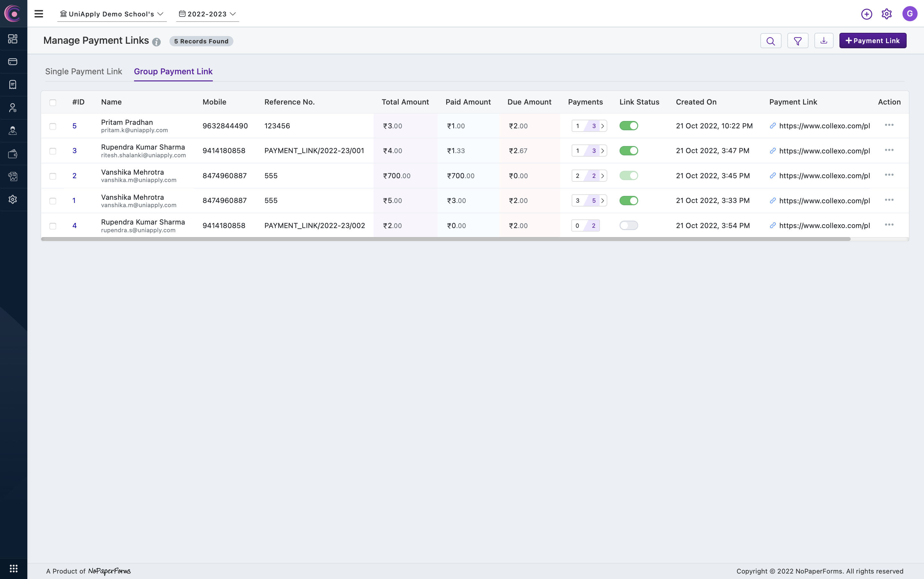Viewport: 924px width, 579px height.
Task: Open action menu for ₹700.00 row
Action: coord(889,175)
